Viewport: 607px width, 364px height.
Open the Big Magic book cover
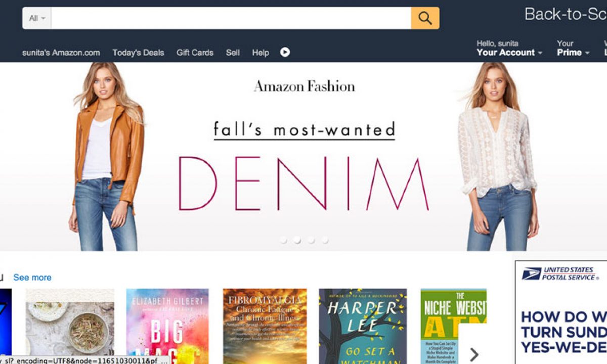167,326
